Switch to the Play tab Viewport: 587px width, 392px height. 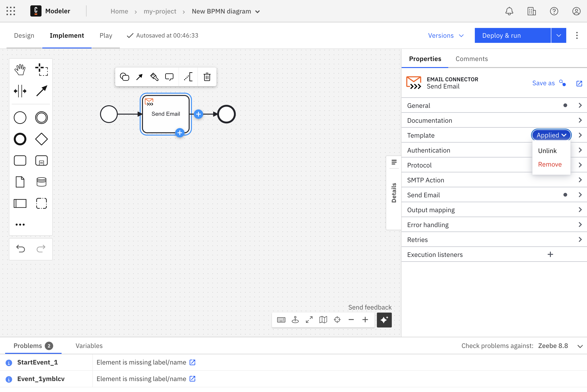[106, 35]
